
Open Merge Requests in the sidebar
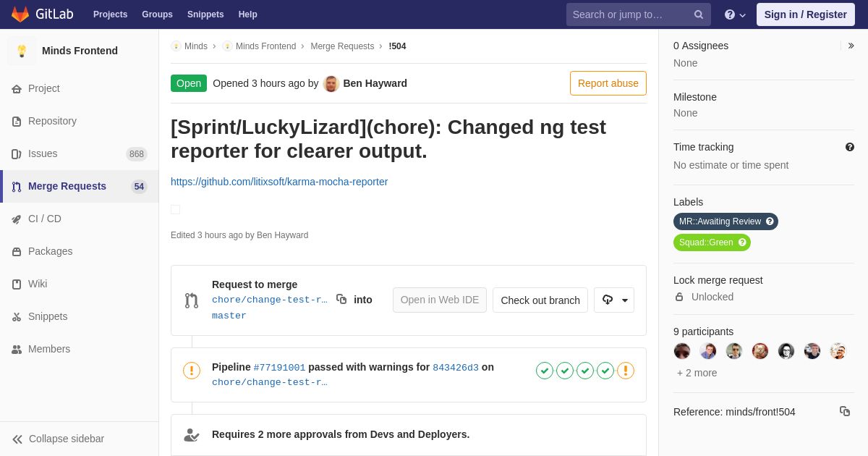coord(80,186)
